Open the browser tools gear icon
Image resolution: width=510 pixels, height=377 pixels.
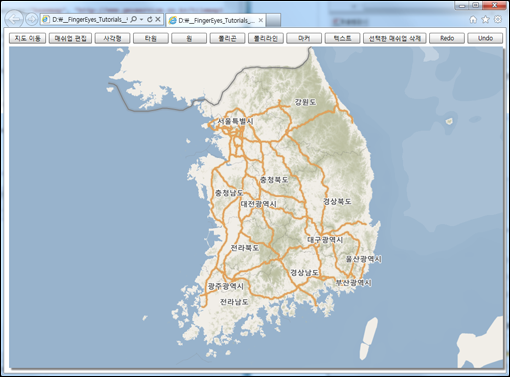point(498,19)
